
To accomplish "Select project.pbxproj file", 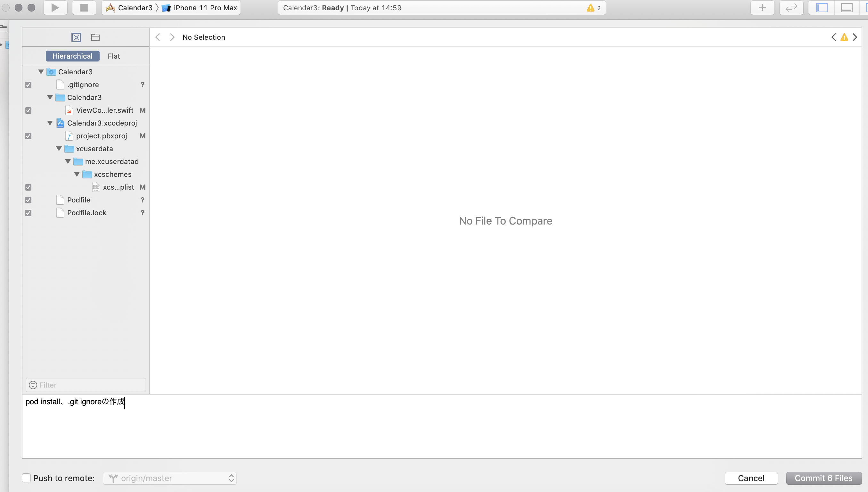I will pyautogui.click(x=86, y=136).
